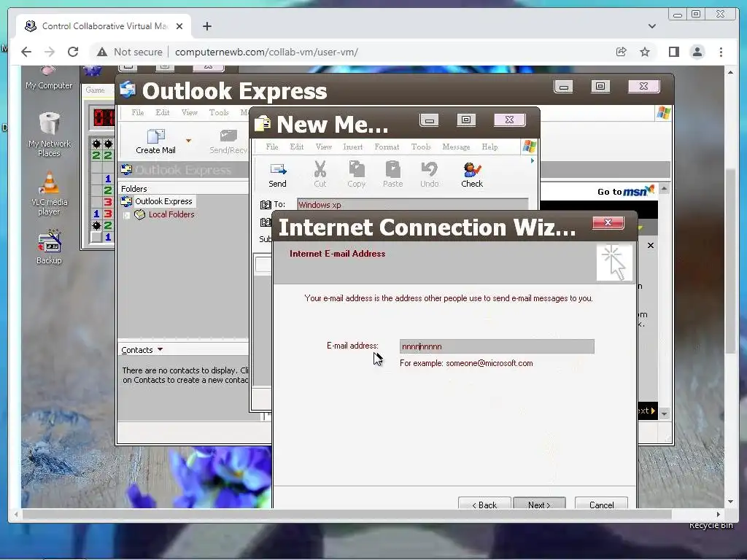The image size is (747, 560).
Task: Expand Local Folders tree node
Action: pos(126,215)
